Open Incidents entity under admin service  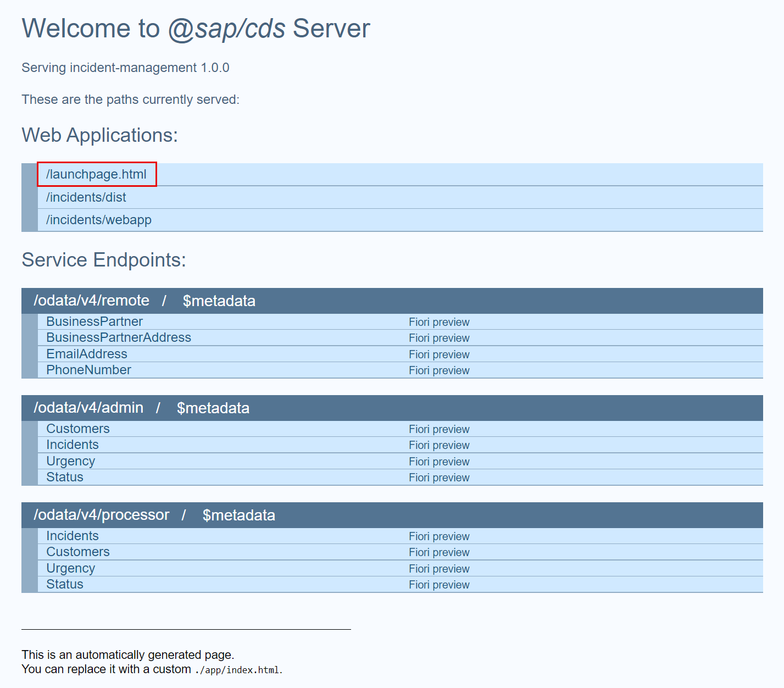[73, 445]
